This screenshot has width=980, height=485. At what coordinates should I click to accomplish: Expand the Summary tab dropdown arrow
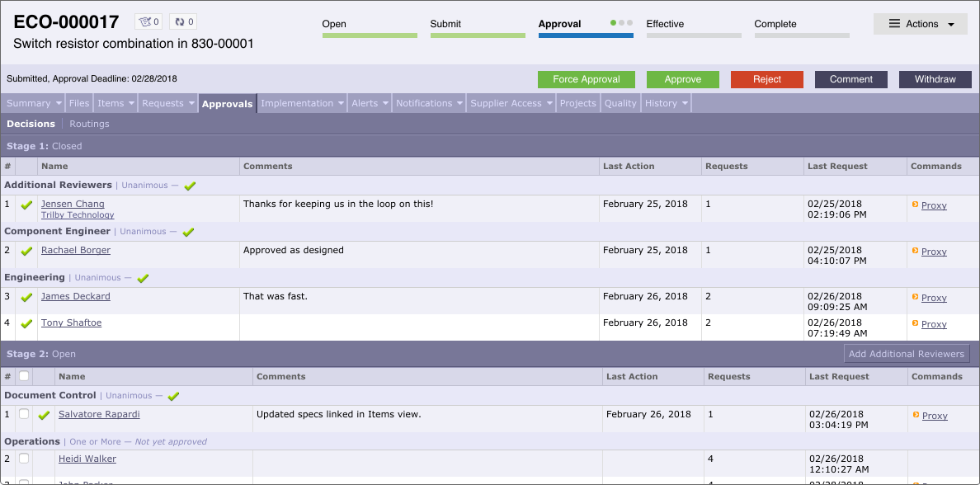click(x=59, y=104)
